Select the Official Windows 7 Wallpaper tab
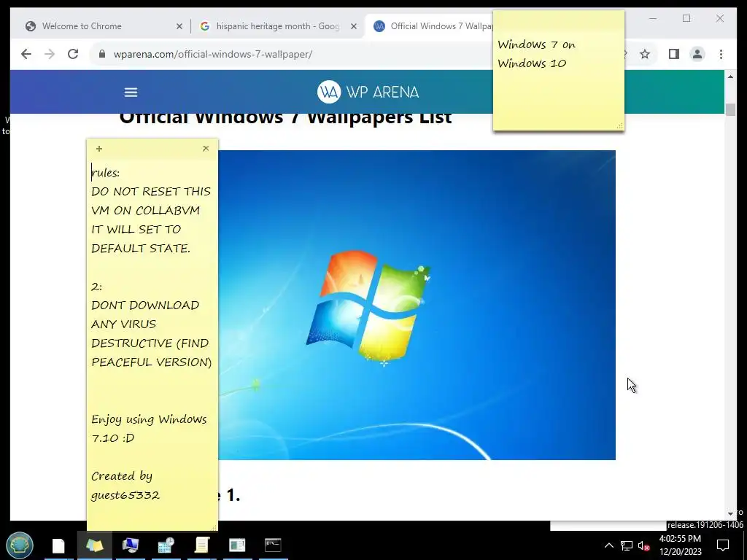The height and width of the screenshot is (560, 747). pyautogui.click(x=431, y=26)
